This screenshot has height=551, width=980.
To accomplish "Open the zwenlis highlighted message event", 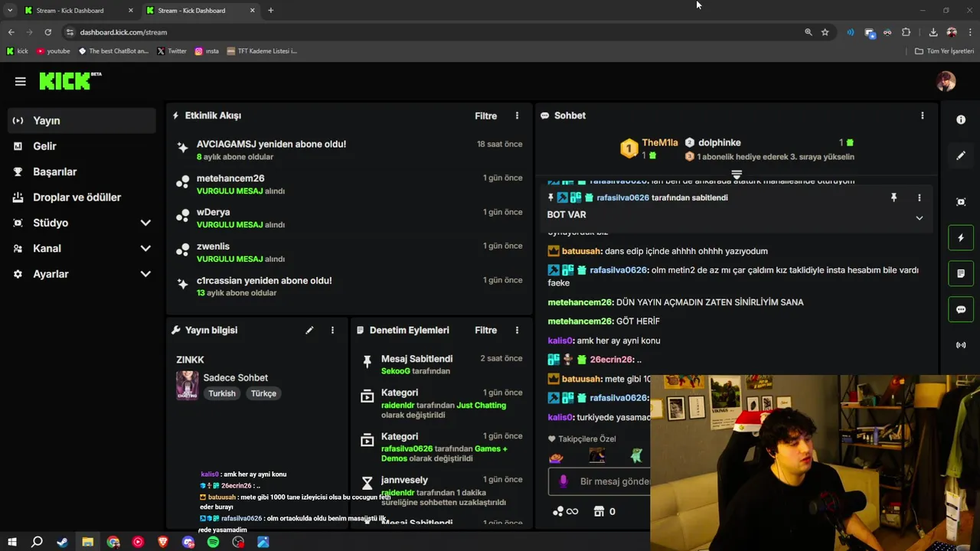I will (x=349, y=253).
